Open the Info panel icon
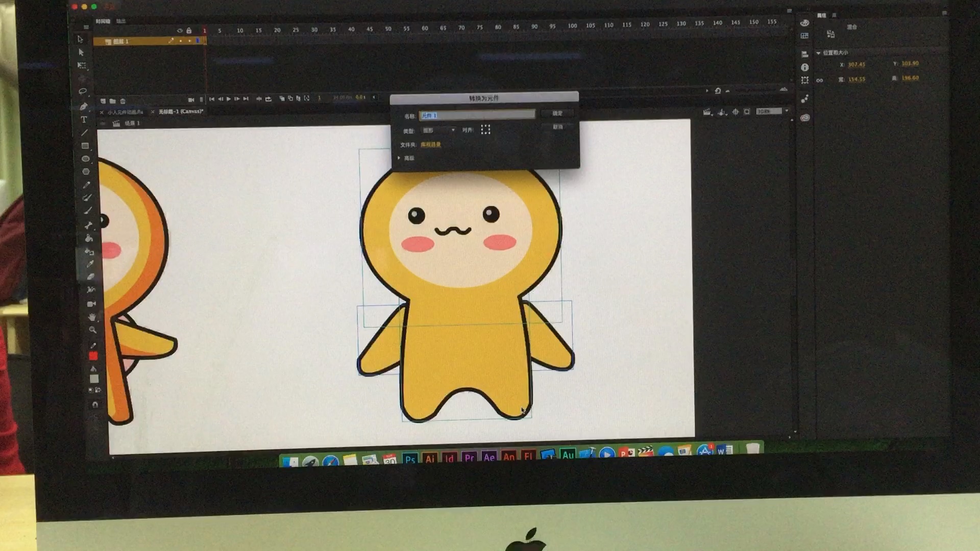 (x=805, y=67)
